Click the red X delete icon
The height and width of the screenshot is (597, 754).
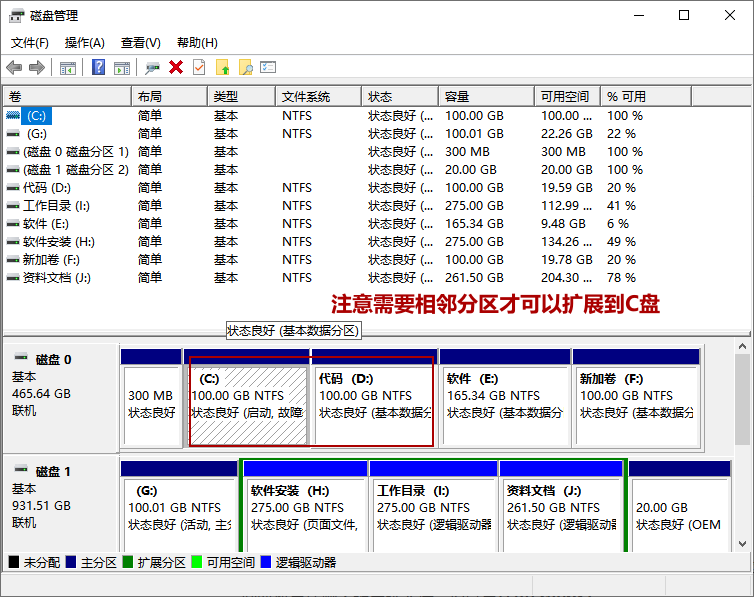coord(176,67)
